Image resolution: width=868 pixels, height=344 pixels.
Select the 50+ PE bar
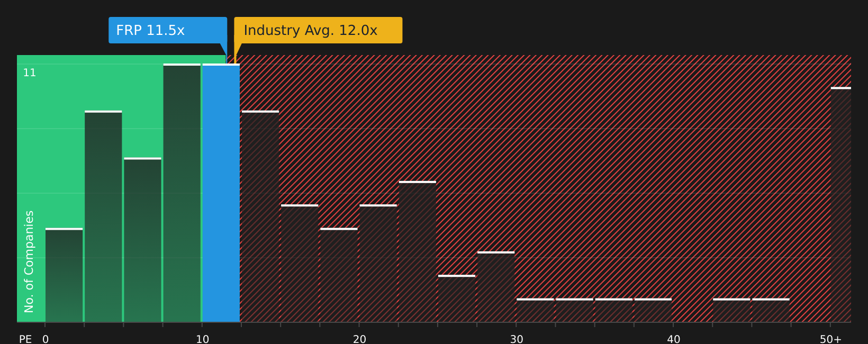click(841, 205)
